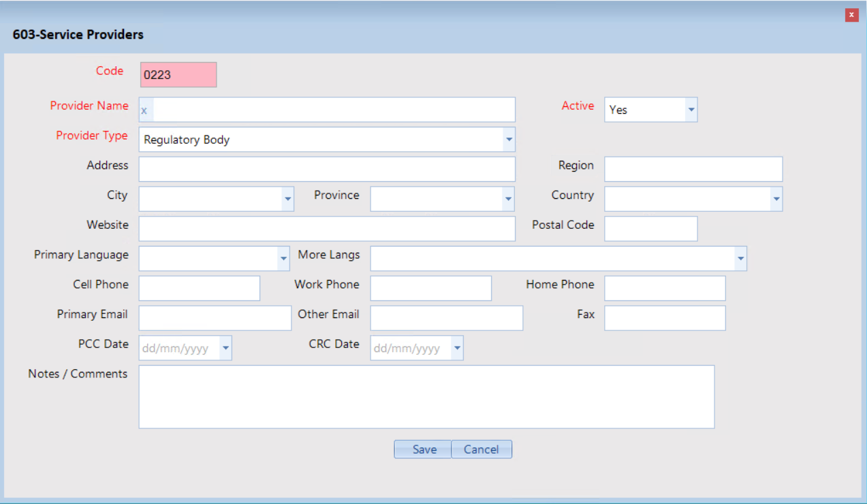Viewport: 867px width, 504px height.
Task: Select the Work Phone input field
Action: coord(430,289)
